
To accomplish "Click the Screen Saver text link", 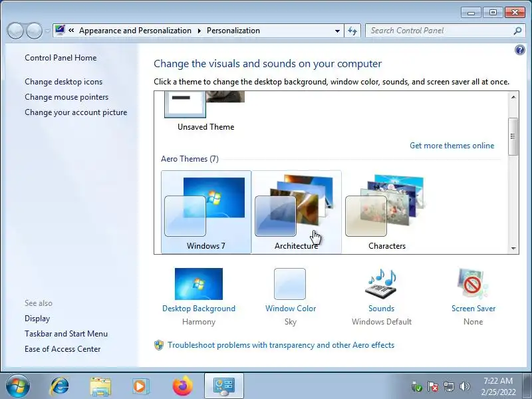I will pos(473,309).
